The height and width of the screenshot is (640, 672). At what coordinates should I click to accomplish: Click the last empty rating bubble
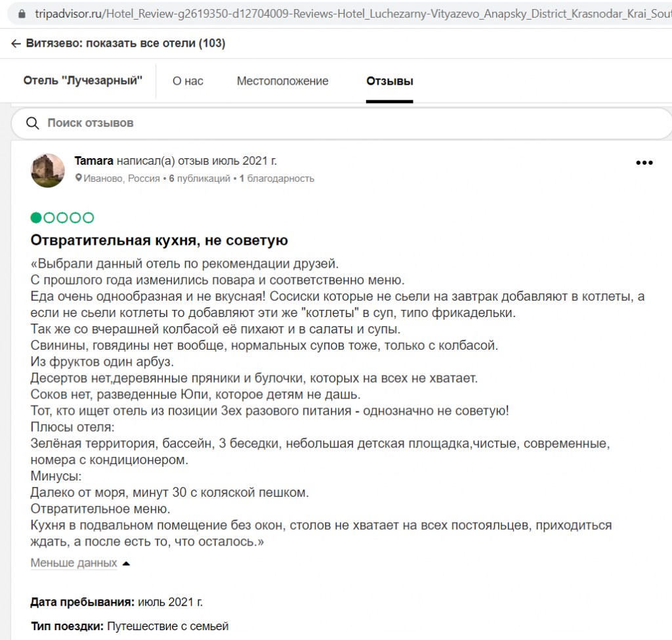tap(89, 218)
